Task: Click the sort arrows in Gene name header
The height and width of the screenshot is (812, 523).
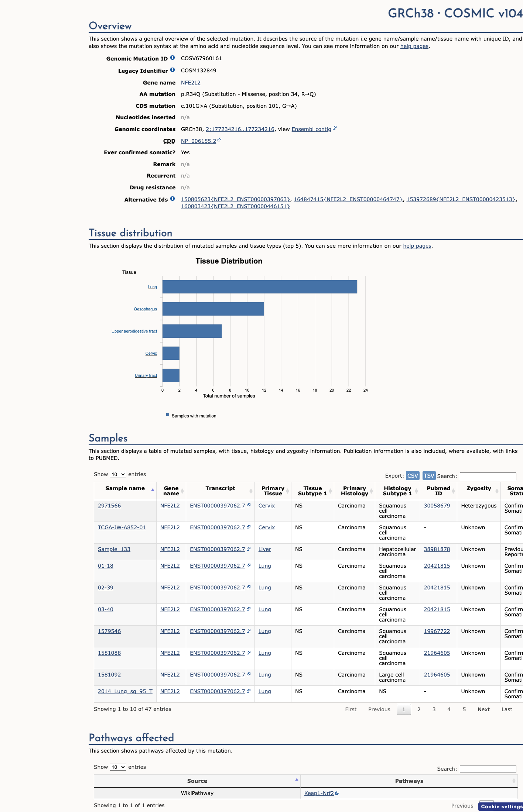Action: pyautogui.click(x=182, y=491)
